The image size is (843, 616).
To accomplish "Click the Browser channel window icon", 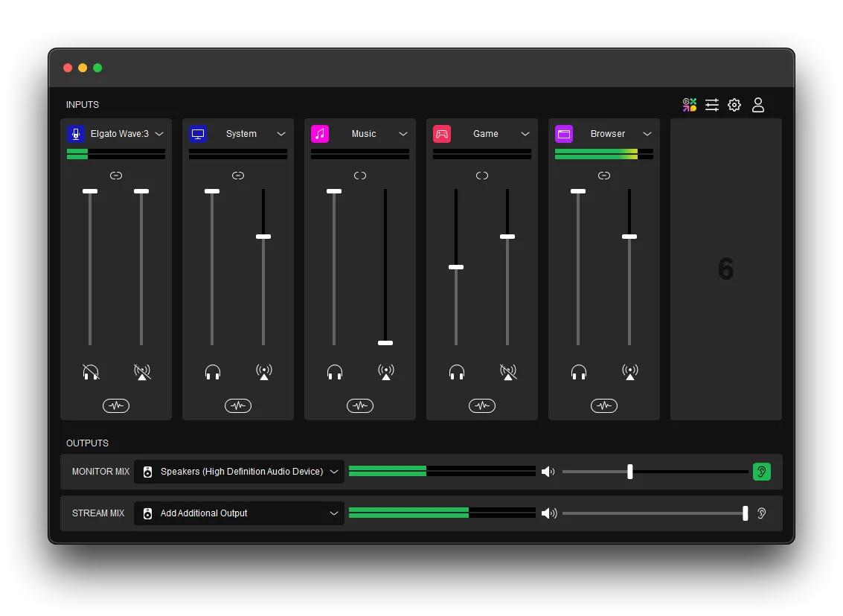I will (564, 134).
